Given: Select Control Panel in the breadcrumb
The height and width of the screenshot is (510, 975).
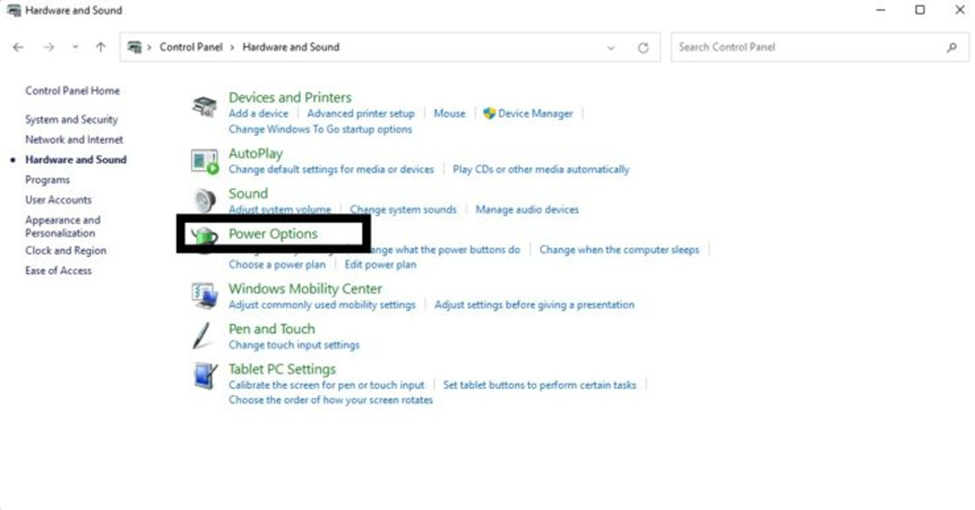Looking at the screenshot, I should (191, 47).
